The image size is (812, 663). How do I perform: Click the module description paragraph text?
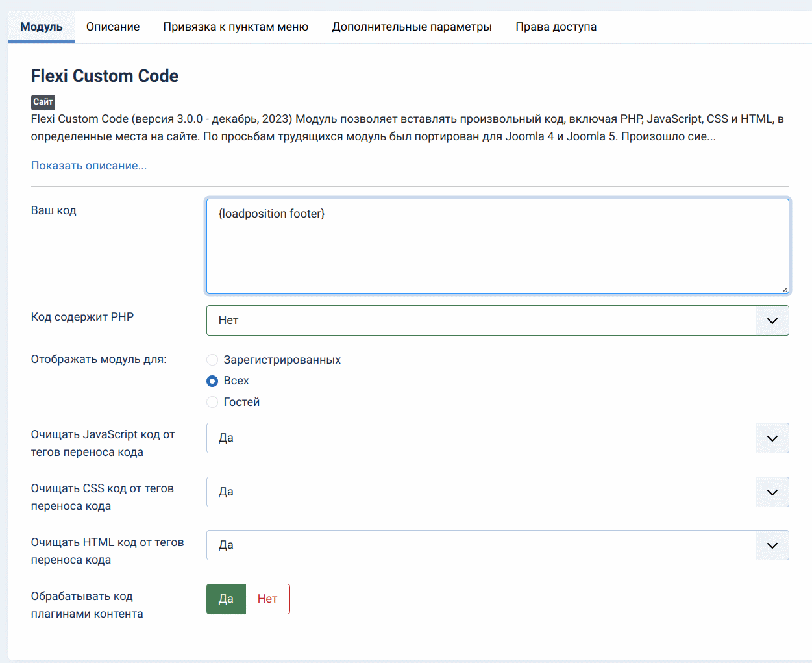click(408, 128)
